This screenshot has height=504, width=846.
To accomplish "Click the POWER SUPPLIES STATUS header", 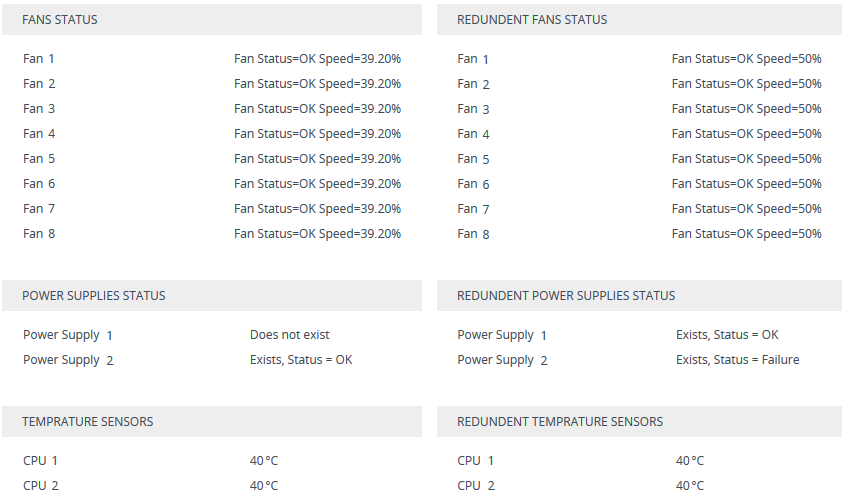I will pos(94,296).
